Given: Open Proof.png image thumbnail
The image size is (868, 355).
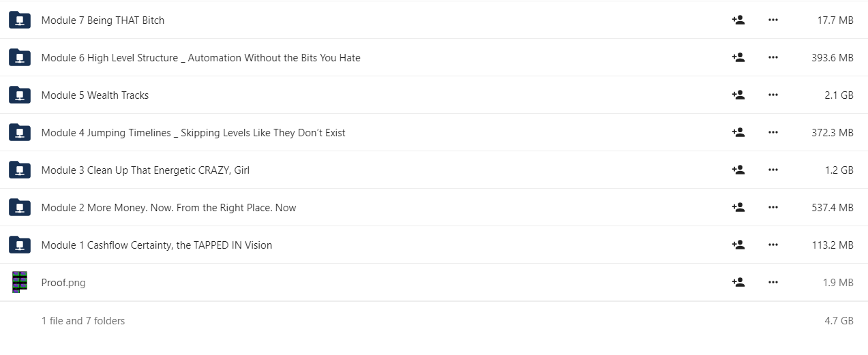Looking at the screenshot, I should (20, 282).
